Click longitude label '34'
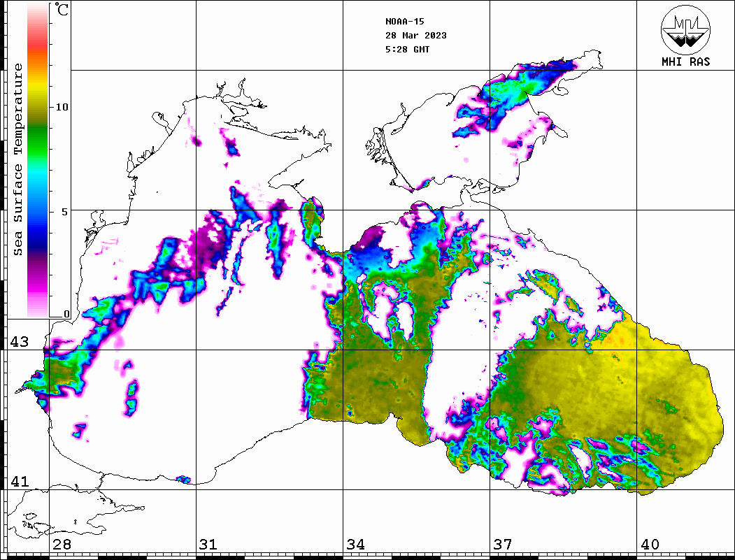 (355, 545)
